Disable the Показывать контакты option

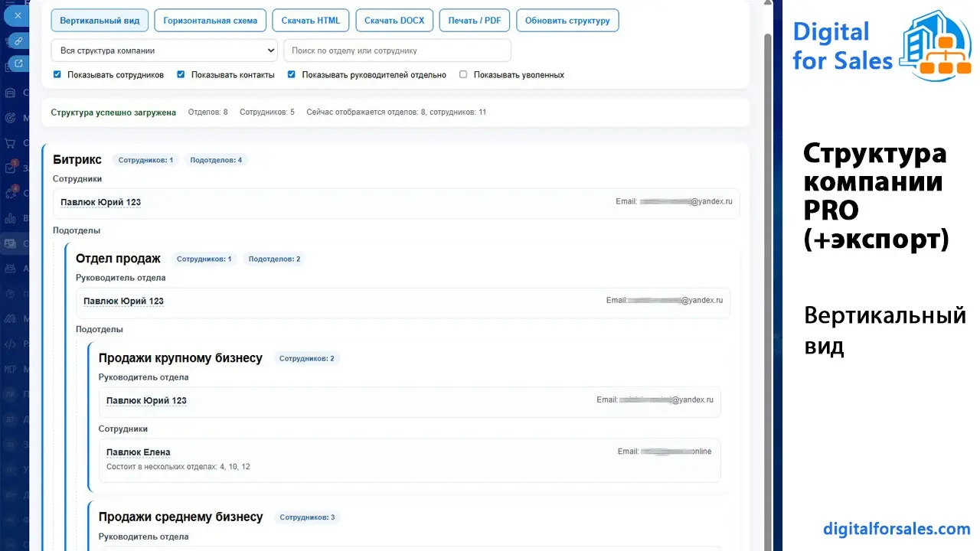click(x=180, y=74)
